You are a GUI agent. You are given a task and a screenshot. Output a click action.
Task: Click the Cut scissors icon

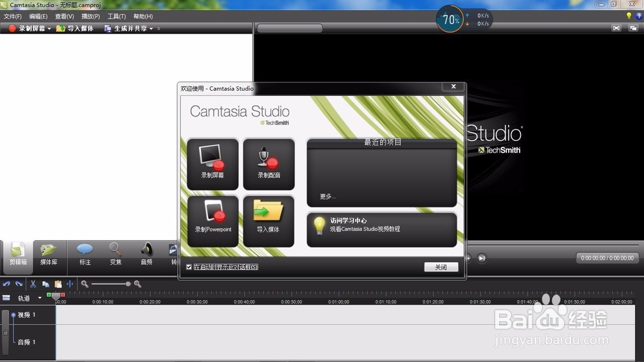(x=33, y=284)
